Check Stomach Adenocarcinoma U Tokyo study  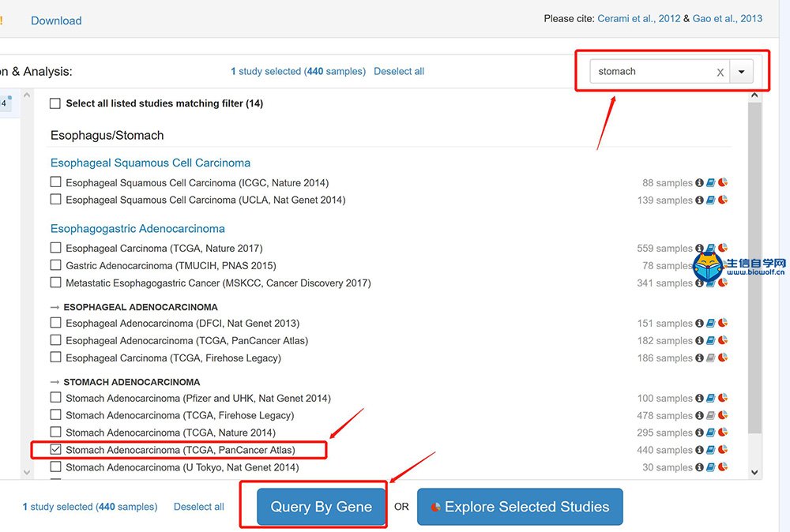click(56, 466)
